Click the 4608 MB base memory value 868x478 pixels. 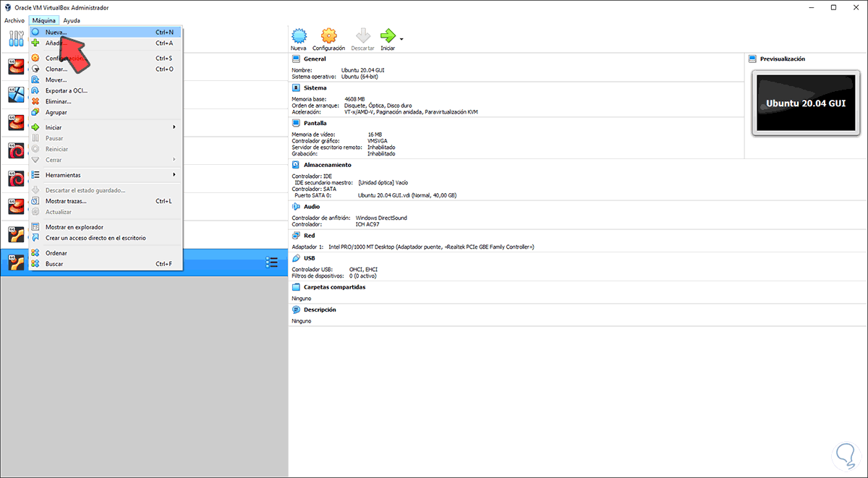[353, 99]
